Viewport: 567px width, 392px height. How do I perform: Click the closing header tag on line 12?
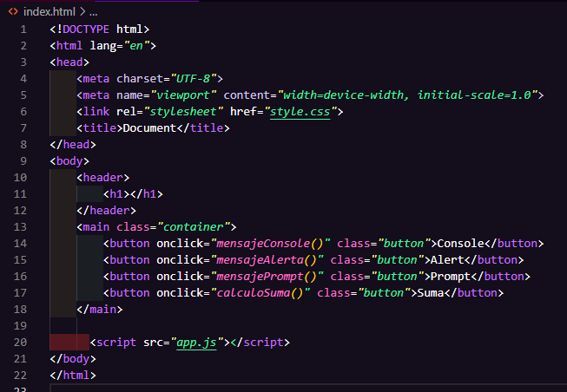[106, 210]
